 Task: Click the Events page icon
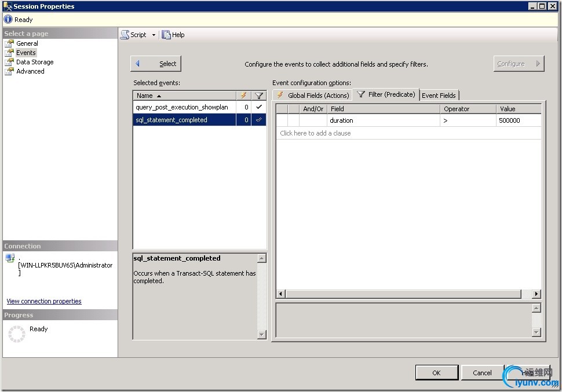(x=9, y=53)
